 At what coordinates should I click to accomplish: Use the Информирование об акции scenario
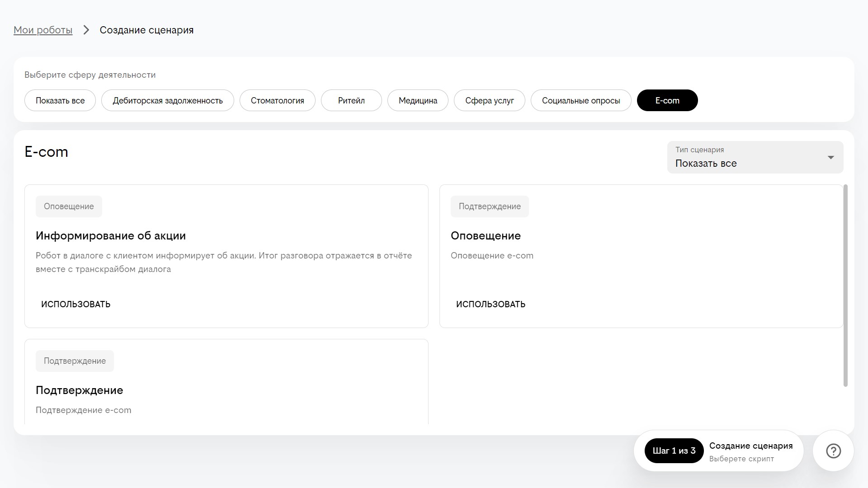75,304
